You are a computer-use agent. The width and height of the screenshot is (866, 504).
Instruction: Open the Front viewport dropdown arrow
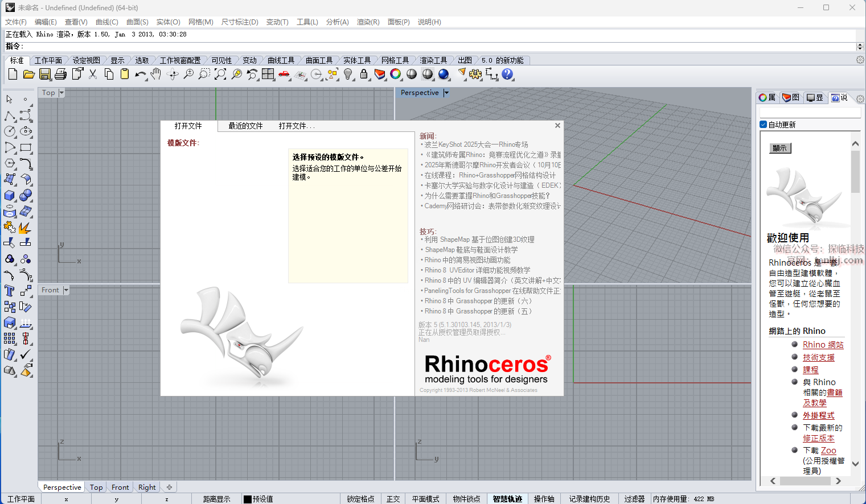pos(66,290)
